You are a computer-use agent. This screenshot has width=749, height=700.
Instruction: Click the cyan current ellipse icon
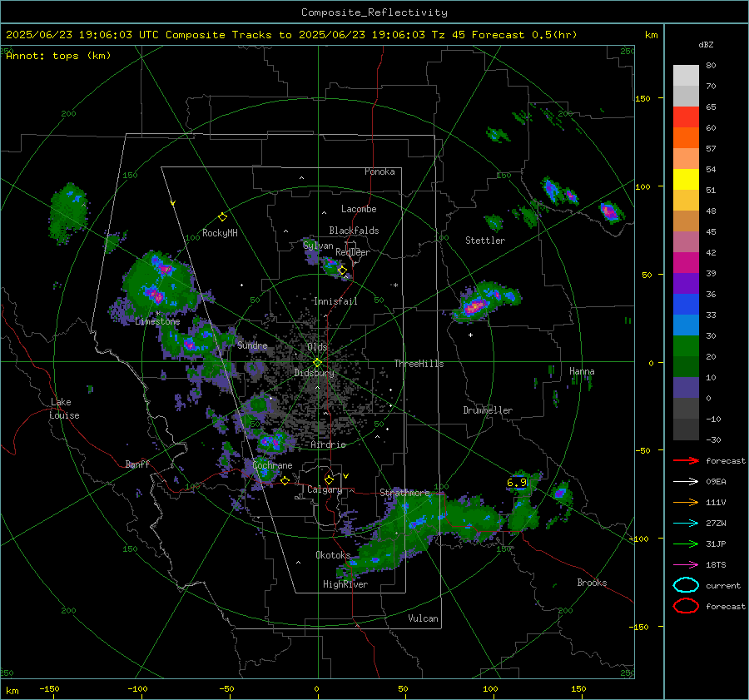(x=686, y=585)
